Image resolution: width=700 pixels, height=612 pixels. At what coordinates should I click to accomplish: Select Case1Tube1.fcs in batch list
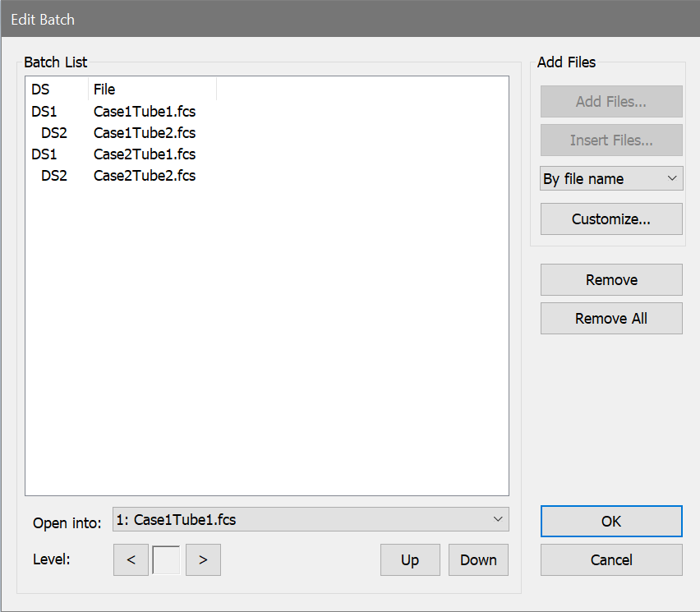[145, 111]
